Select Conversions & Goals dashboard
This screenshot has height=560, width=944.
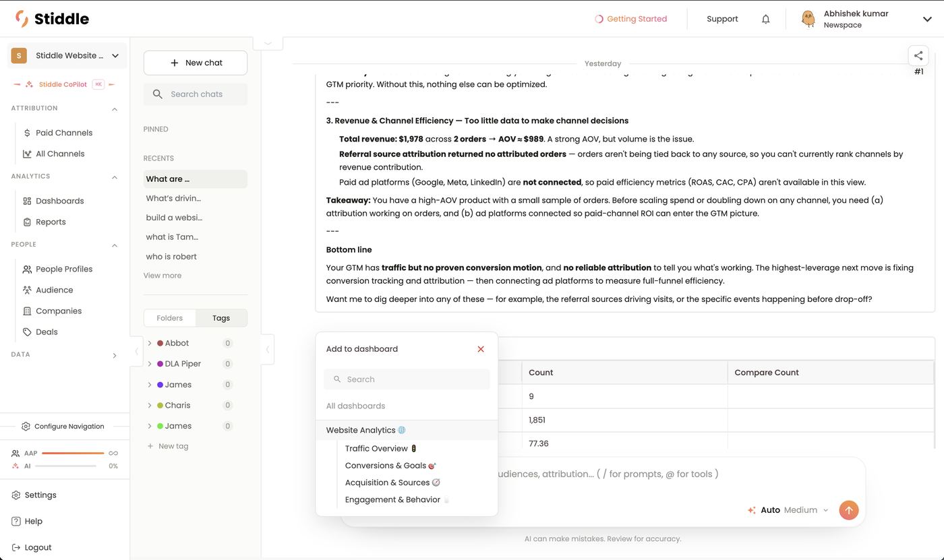coord(391,465)
